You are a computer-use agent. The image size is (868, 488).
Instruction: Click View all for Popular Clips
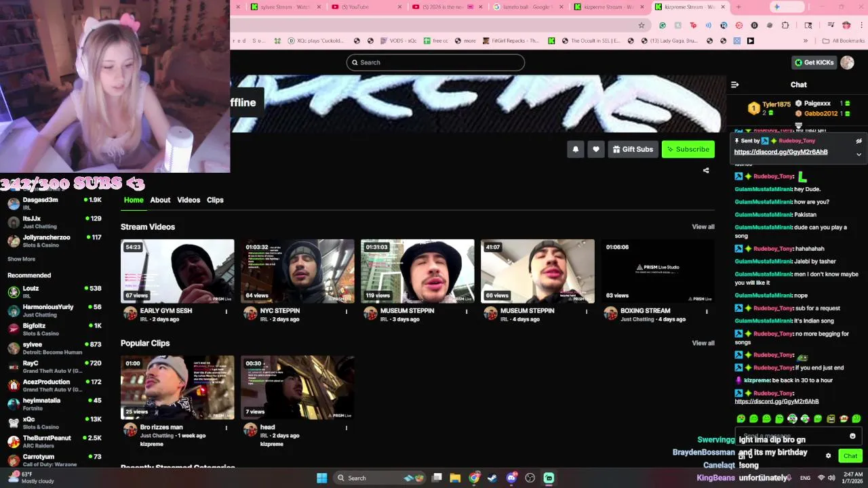703,343
